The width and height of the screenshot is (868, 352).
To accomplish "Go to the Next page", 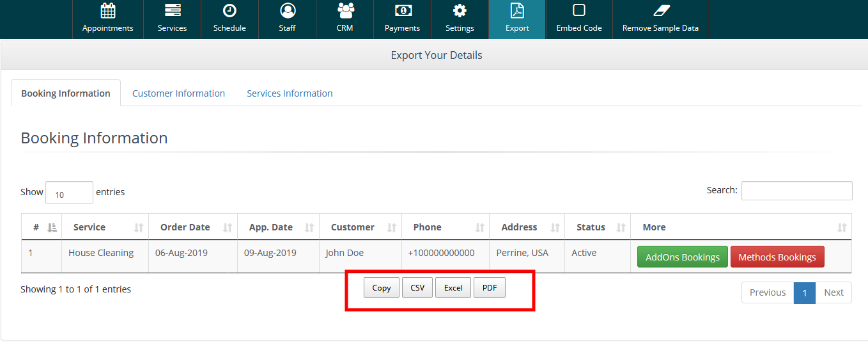I will pos(833,292).
